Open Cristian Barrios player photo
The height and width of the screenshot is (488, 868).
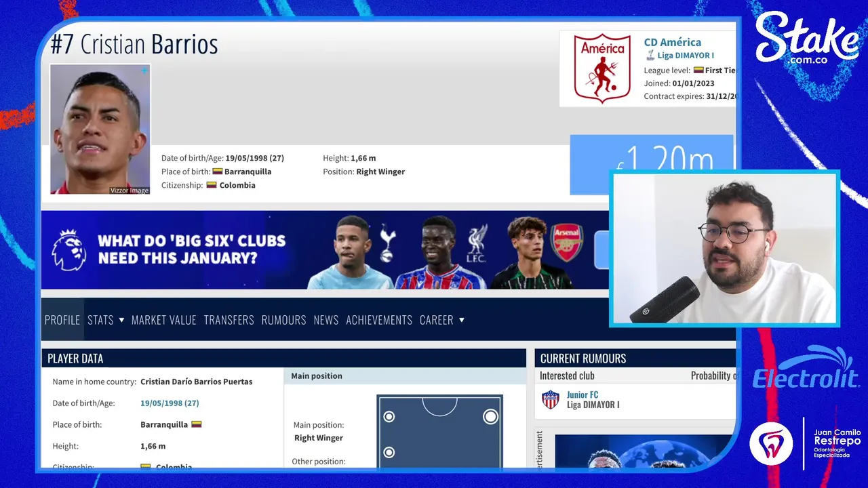(100, 129)
